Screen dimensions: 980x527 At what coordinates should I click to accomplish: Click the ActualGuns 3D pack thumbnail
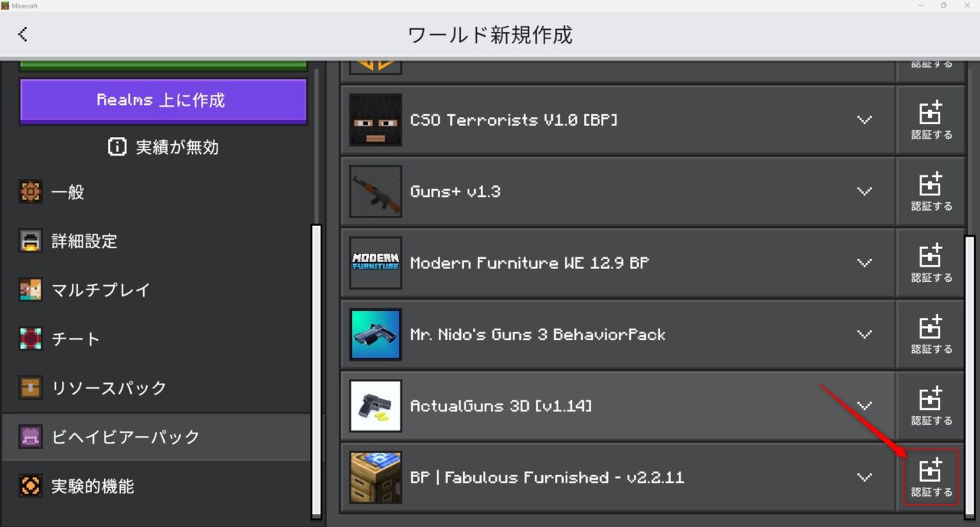pos(375,406)
